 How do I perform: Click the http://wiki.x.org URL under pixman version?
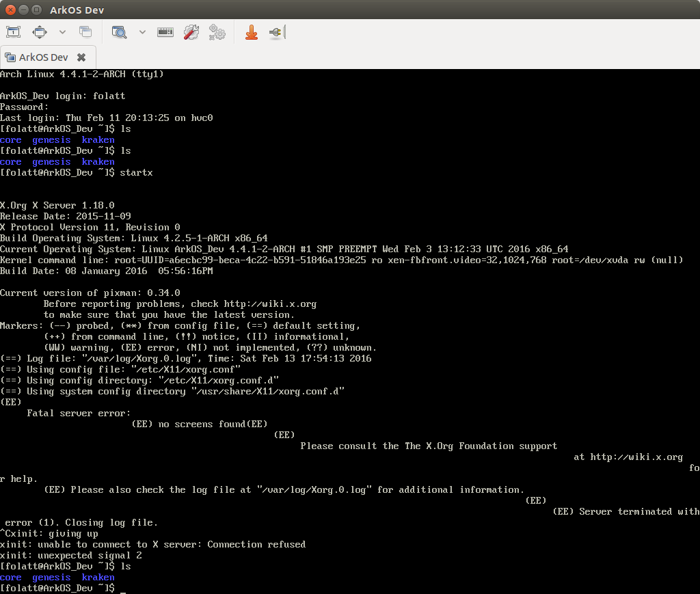click(270, 303)
